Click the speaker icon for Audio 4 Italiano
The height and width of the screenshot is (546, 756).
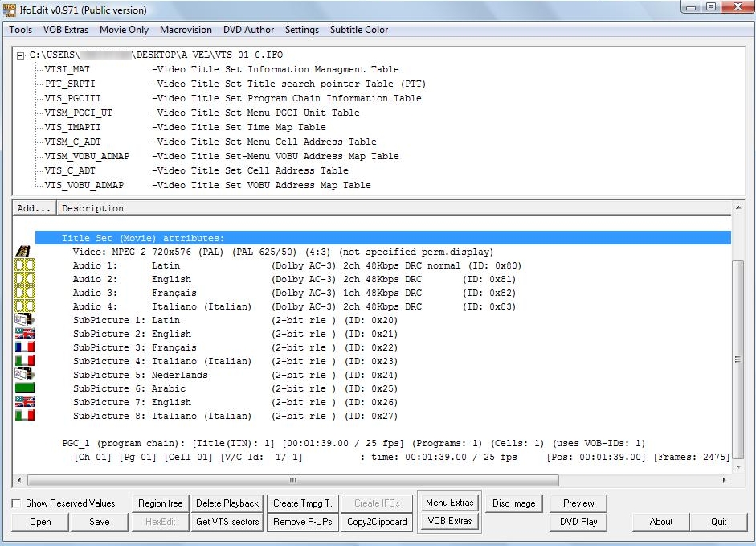25,306
